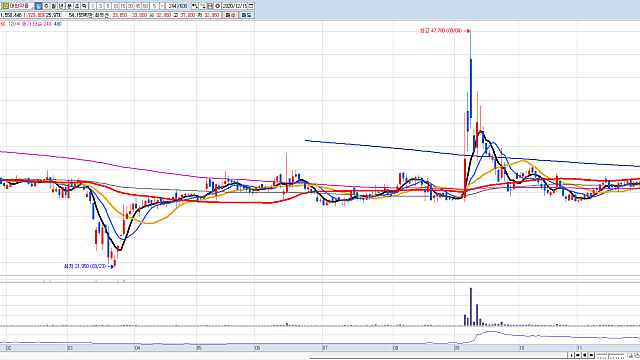The height and width of the screenshot is (360, 640).
Task: Select the minute (분) chart button
Action: coord(69,6)
